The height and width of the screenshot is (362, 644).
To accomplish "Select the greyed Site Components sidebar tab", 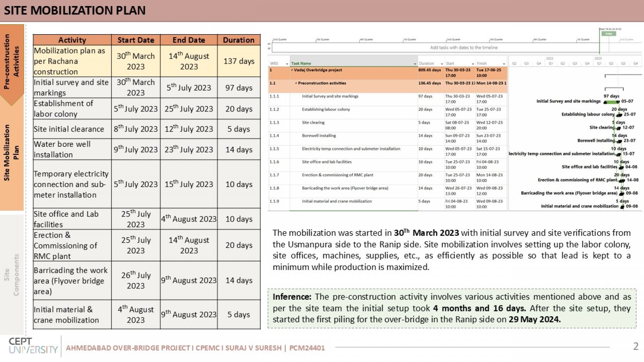I will (x=12, y=275).
